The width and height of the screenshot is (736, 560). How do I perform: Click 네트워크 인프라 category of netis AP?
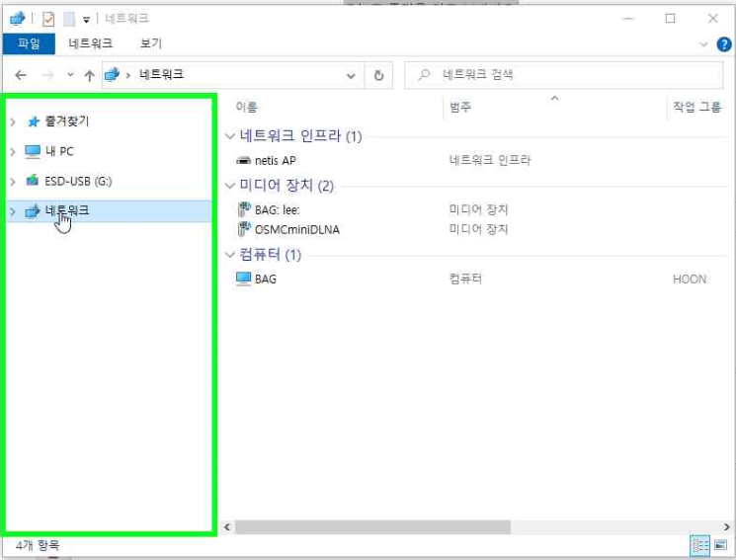[x=490, y=160]
